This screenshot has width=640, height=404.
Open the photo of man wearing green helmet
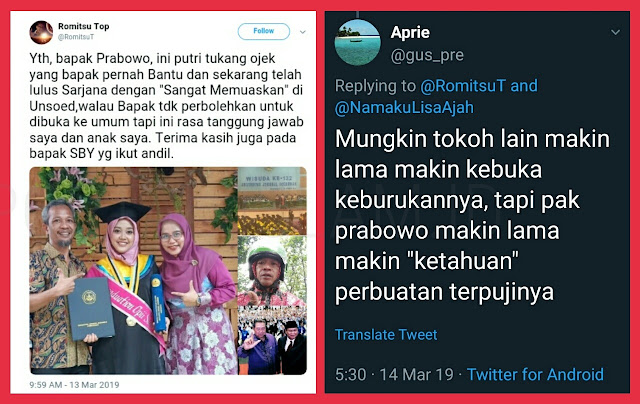coord(272,271)
